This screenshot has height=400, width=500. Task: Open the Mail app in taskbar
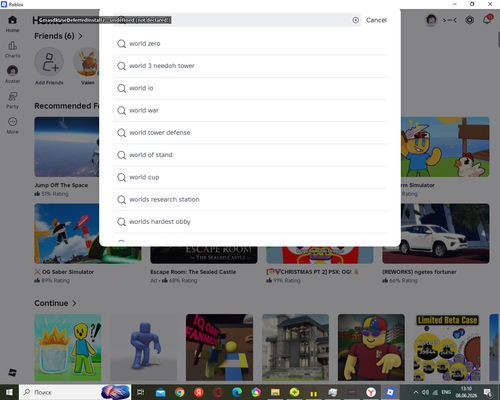pyautogui.click(x=160, y=392)
